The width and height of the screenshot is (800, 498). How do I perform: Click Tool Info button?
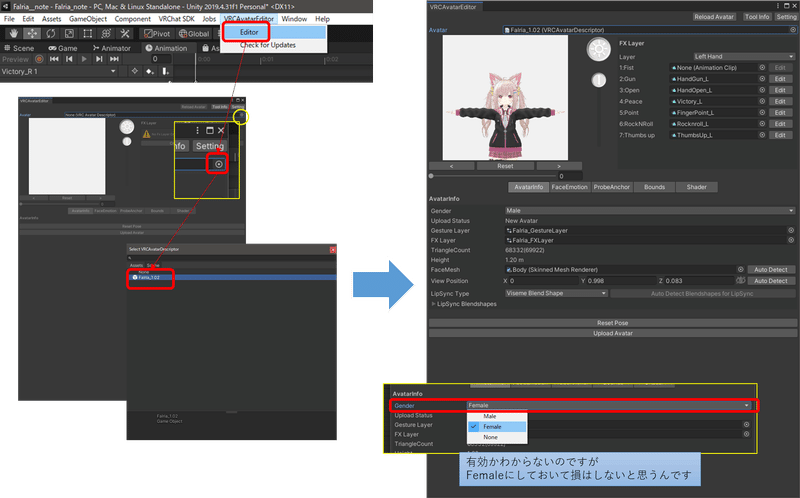[x=757, y=17]
